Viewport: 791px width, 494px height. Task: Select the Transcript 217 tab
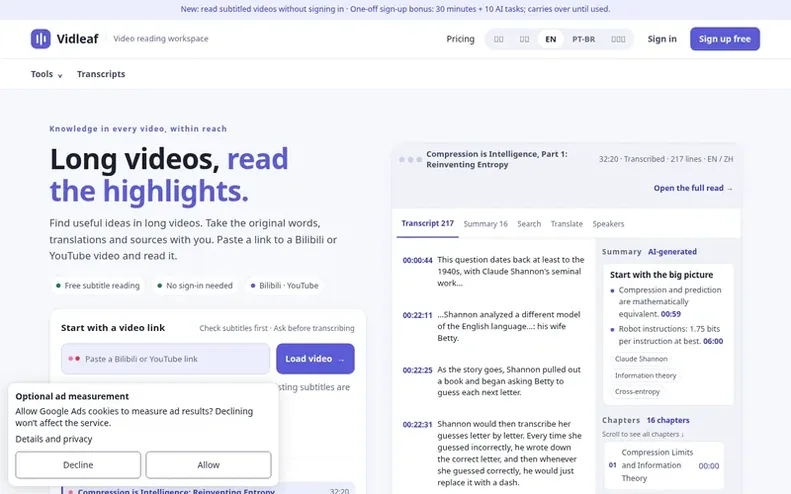(427, 224)
